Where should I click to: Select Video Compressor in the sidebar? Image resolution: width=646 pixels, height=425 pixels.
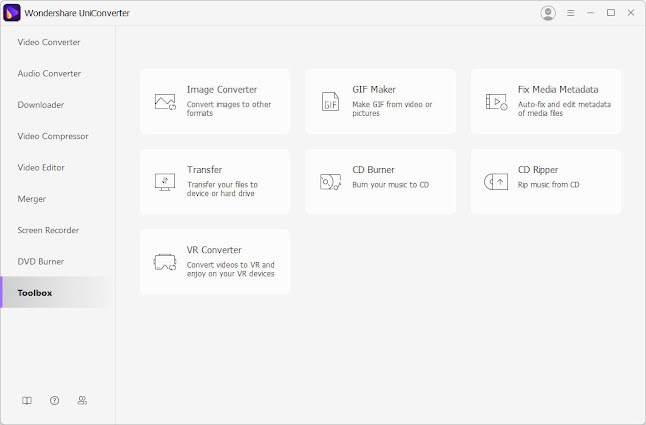click(x=53, y=136)
